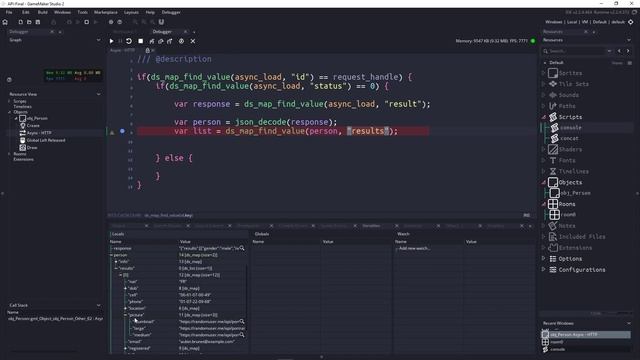The width and height of the screenshot is (640, 360).
Task: Click the Sounds icon in Resources
Action: [x=553, y=95]
